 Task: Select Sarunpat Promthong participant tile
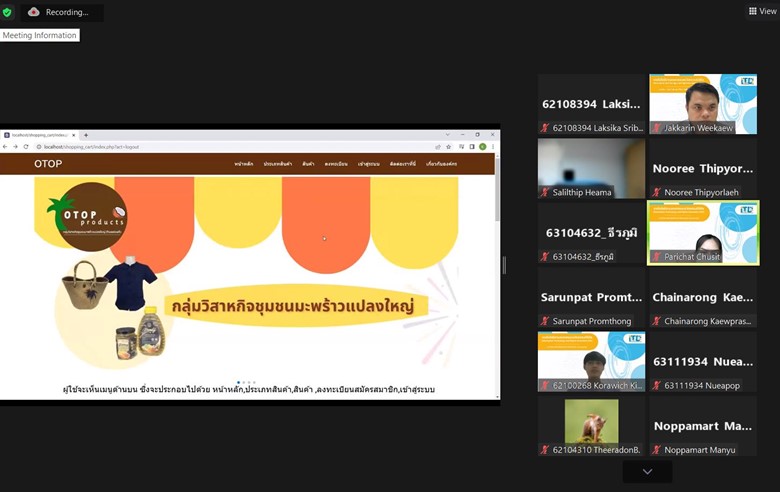tap(591, 297)
